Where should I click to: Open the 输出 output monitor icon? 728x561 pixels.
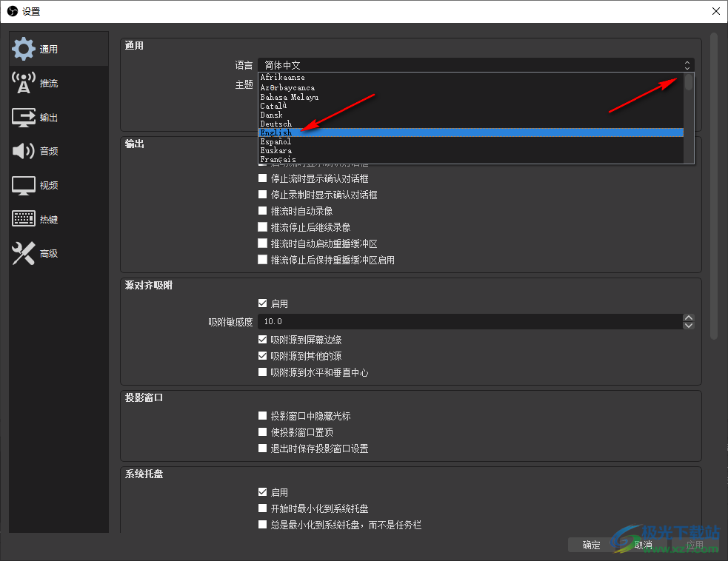tap(23, 118)
